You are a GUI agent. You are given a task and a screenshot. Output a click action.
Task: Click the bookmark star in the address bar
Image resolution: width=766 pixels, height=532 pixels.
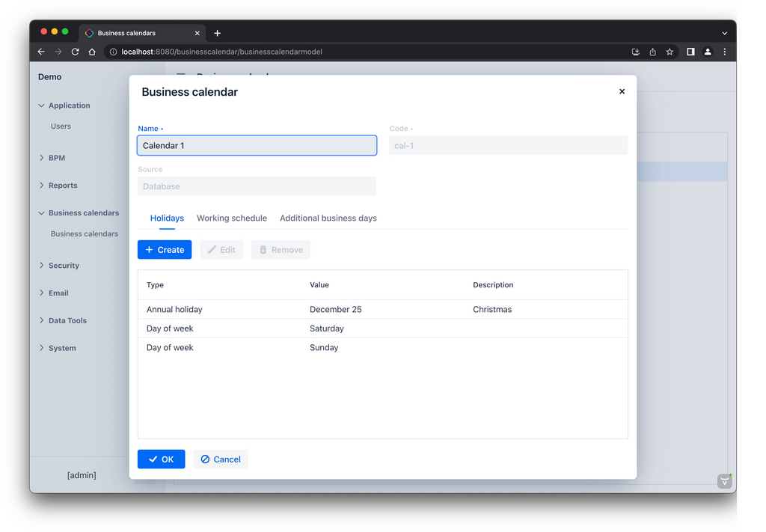[670, 52]
